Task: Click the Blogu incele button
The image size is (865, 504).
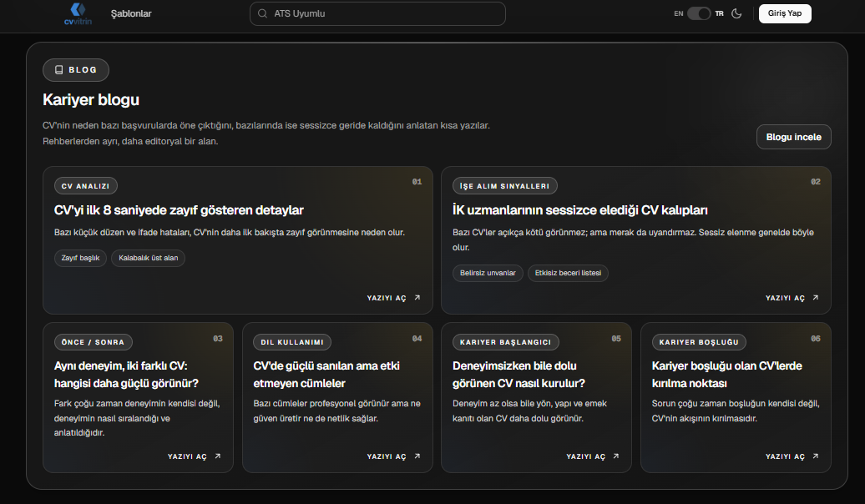Action: (793, 137)
